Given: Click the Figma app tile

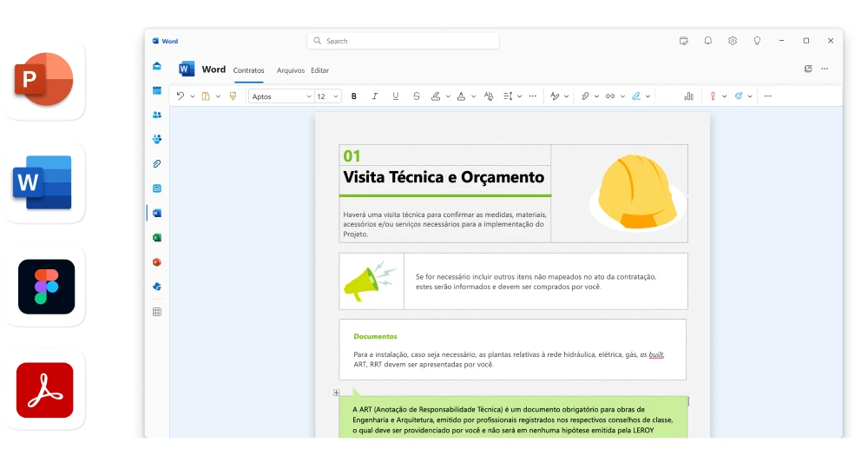Looking at the screenshot, I should click(45, 287).
